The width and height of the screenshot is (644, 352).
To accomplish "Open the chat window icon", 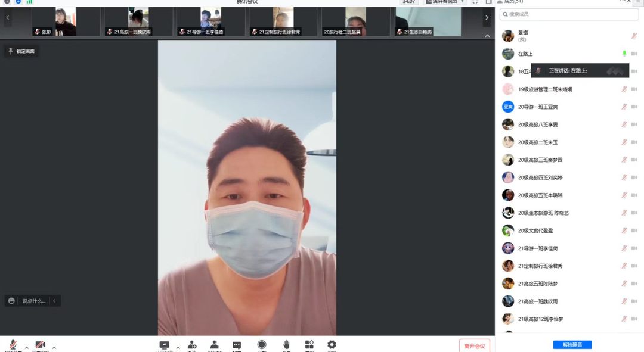I will click(237, 345).
